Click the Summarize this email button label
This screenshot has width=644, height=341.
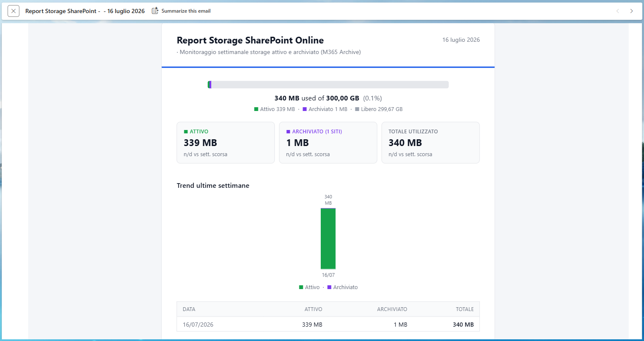click(186, 11)
